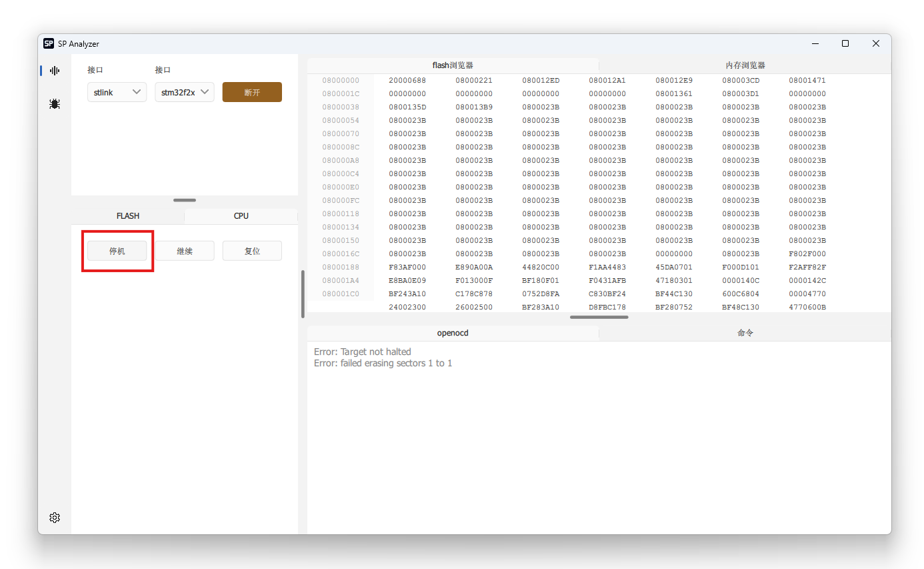Expand the stlink interface dropdown
Screen dimensions: 924x569
117,92
